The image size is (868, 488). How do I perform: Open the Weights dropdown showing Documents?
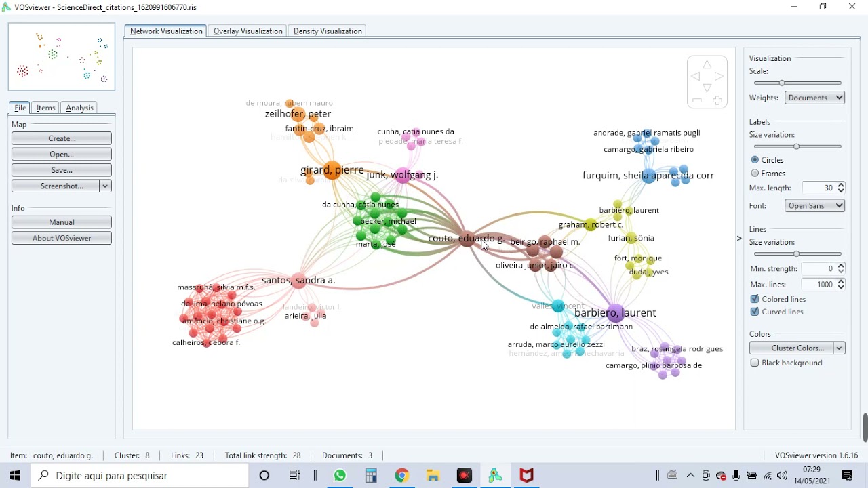814,98
